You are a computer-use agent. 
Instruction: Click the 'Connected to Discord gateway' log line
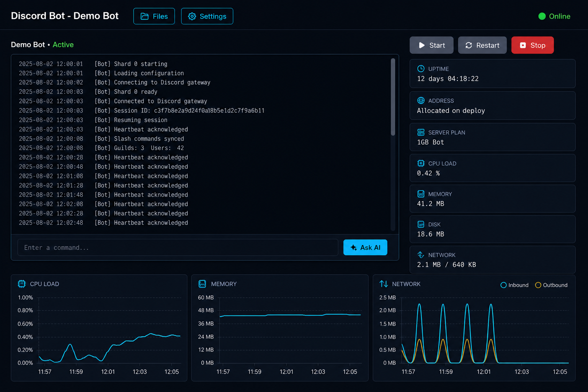[113, 101]
